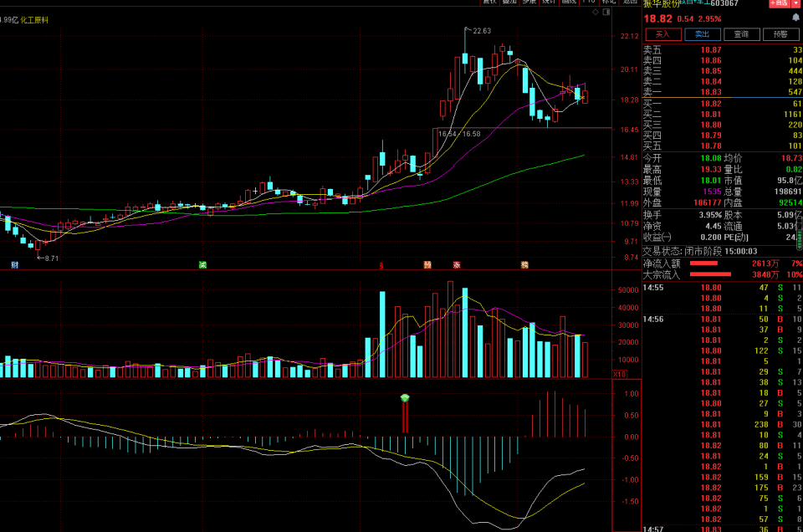
Task: Select the 卖二 ask row at 18.84
Action: point(723,81)
